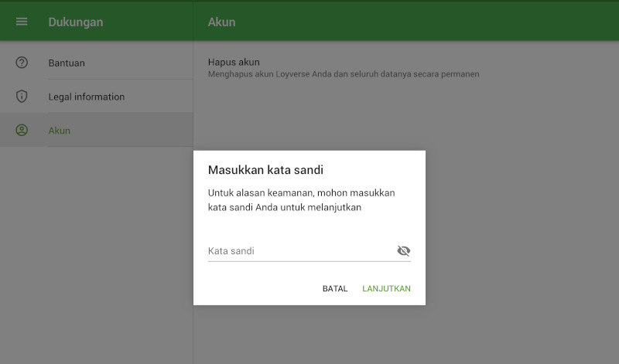Viewport: 619px width, 364px height.
Task: Click the Dukungan header title
Action: coord(76,22)
